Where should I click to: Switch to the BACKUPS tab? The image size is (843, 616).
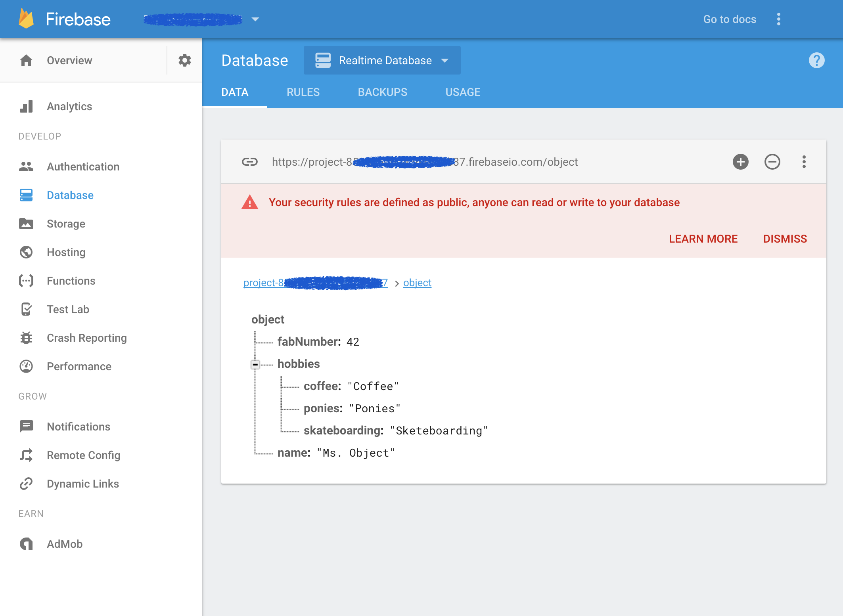(x=383, y=92)
